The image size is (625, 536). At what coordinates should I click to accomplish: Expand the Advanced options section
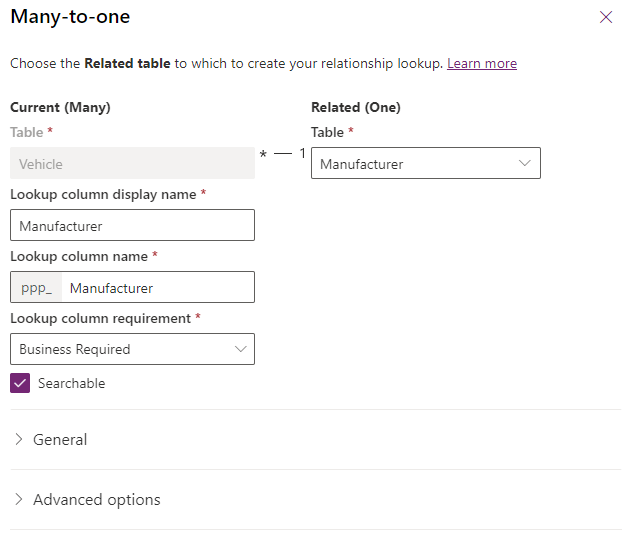coord(96,500)
